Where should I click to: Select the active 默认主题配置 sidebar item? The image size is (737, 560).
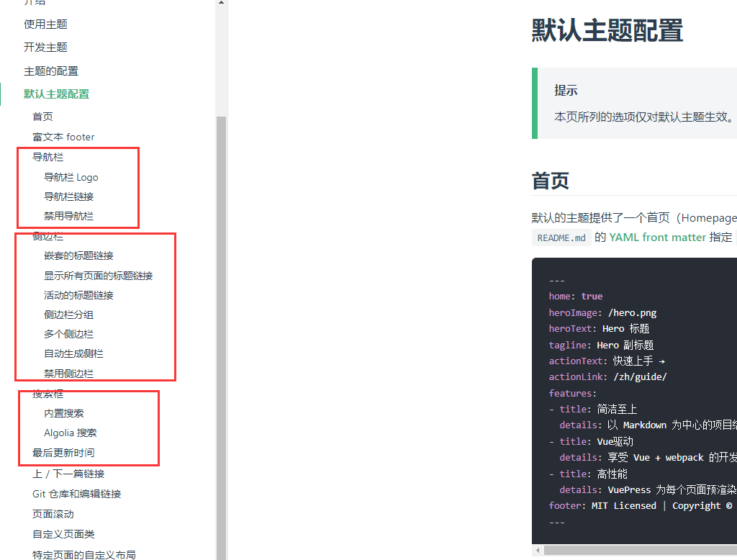pyautogui.click(x=56, y=94)
